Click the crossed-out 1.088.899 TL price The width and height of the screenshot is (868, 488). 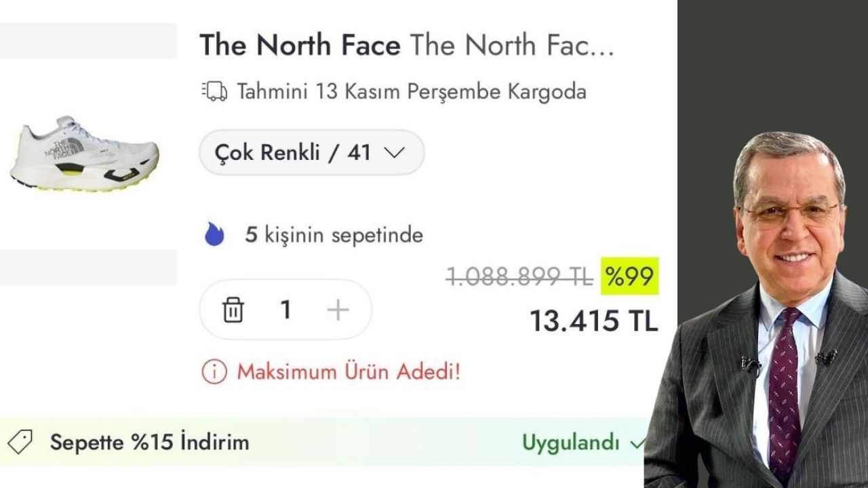tap(519, 277)
